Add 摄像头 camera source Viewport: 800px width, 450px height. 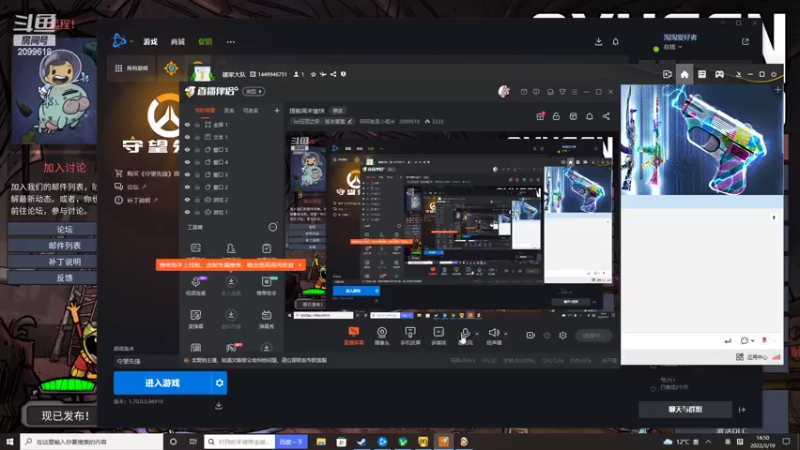pyautogui.click(x=382, y=336)
